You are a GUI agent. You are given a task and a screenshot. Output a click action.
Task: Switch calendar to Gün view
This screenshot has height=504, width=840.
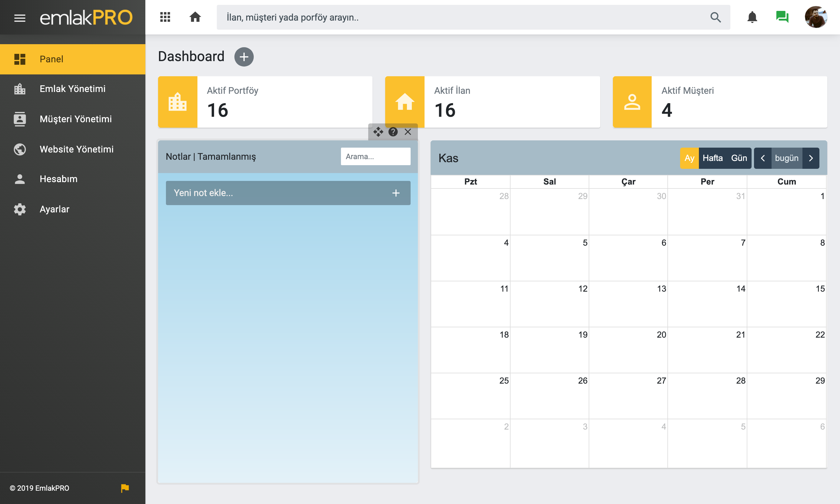pyautogui.click(x=739, y=158)
